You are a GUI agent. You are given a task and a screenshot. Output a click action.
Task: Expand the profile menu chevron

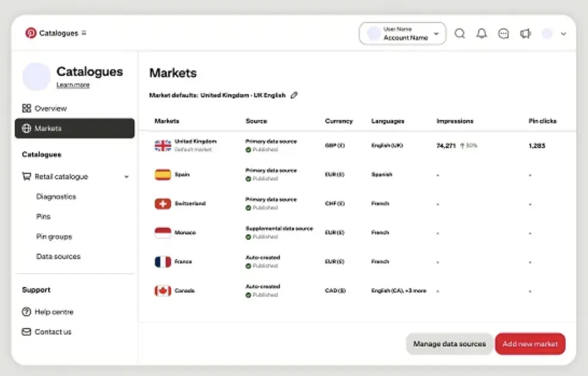tap(563, 34)
